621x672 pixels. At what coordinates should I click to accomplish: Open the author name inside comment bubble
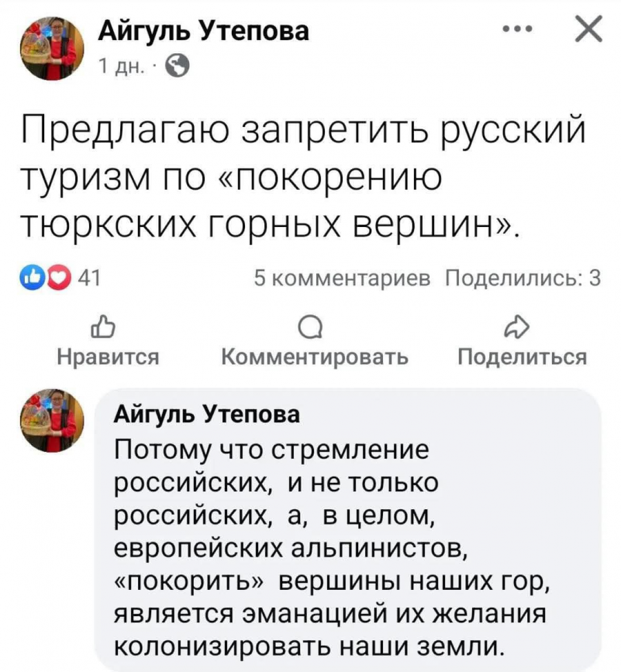click(207, 415)
